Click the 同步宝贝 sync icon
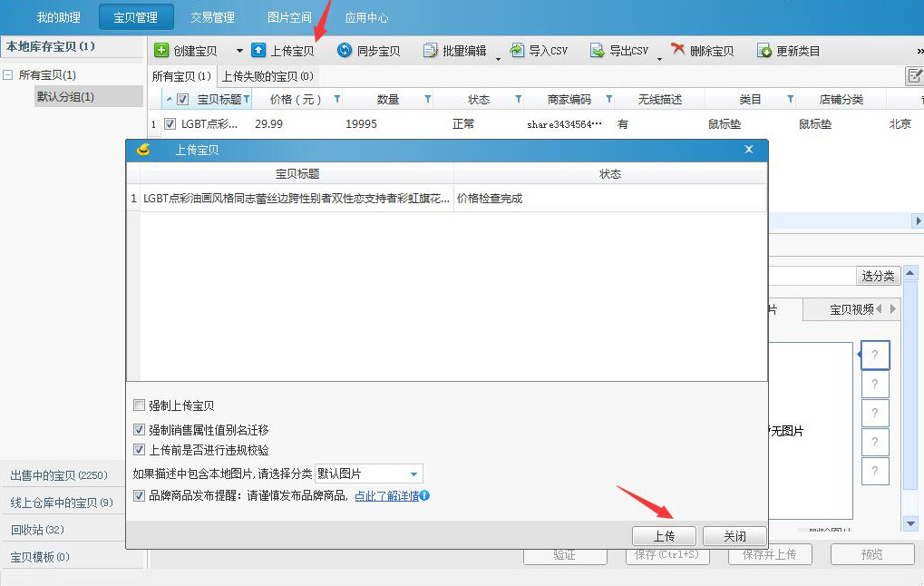The image size is (924, 586). point(345,51)
